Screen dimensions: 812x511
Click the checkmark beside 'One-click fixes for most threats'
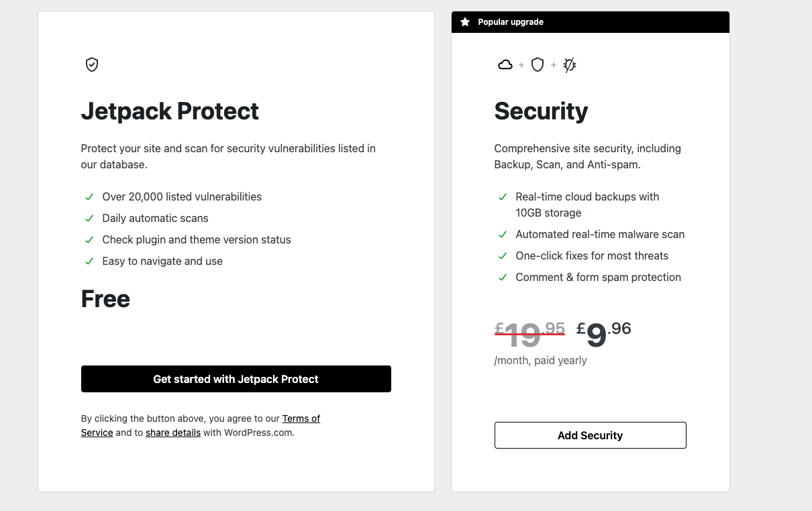[x=503, y=255]
